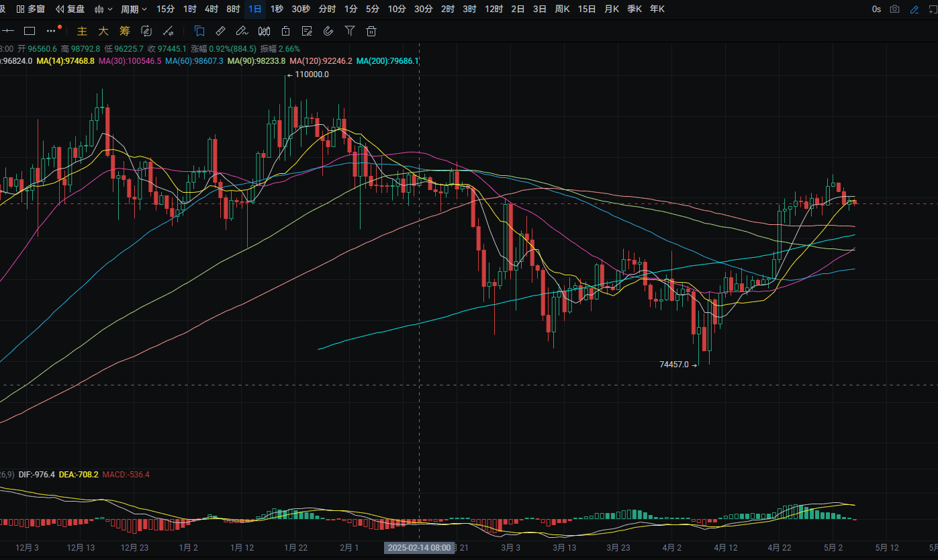Click the 2025-02-14 08:00 time label

pyautogui.click(x=419, y=548)
